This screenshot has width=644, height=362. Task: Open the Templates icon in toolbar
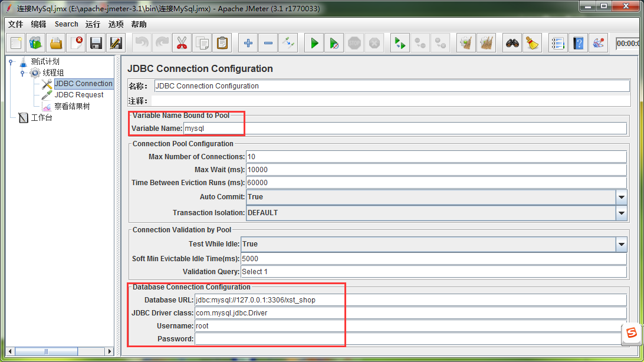point(36,43)
